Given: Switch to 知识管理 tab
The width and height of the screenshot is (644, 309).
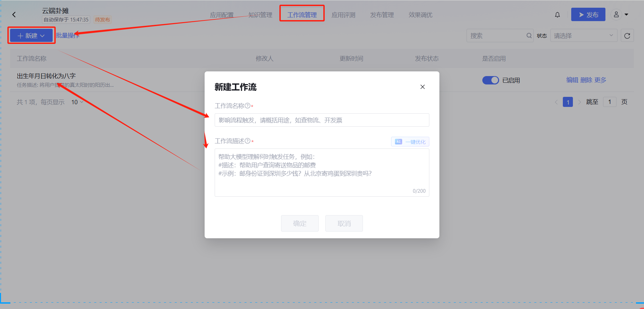Looking at the screenshot, I should (260, 15).
